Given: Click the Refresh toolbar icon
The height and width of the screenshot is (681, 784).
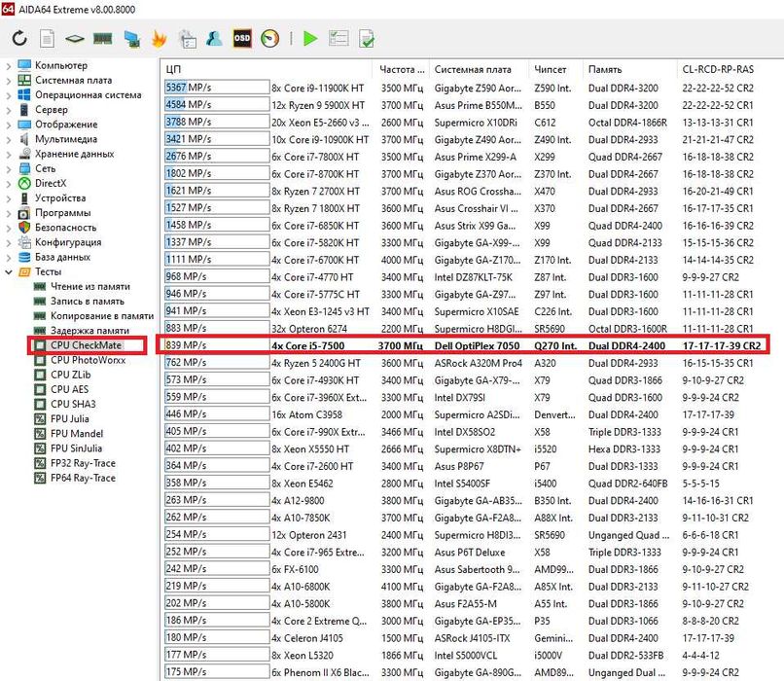Looking at the screenshot, I should coord(19,39).
